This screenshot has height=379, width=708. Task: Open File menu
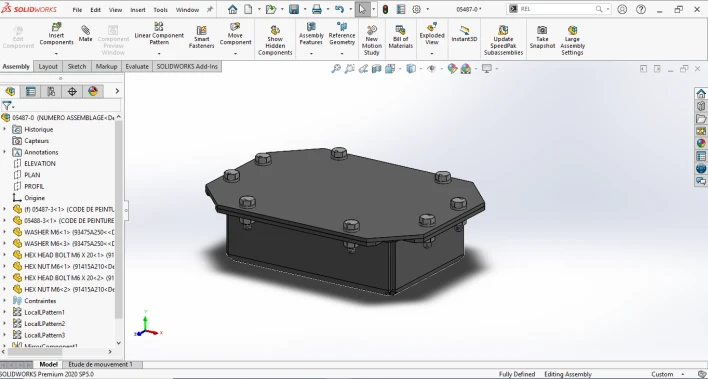(x=77, y=9)
